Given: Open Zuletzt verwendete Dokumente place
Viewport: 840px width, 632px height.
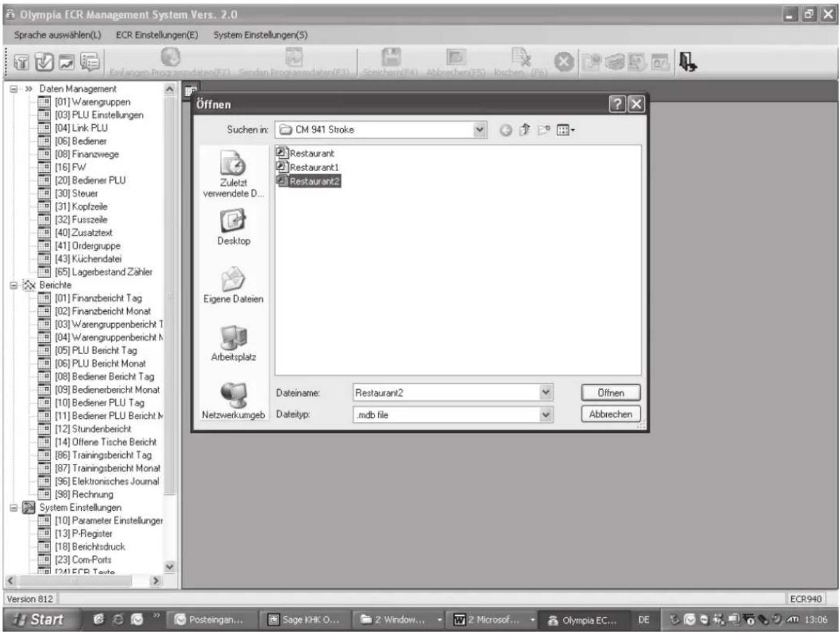Looking at the screenshot, I should [233, 173].
